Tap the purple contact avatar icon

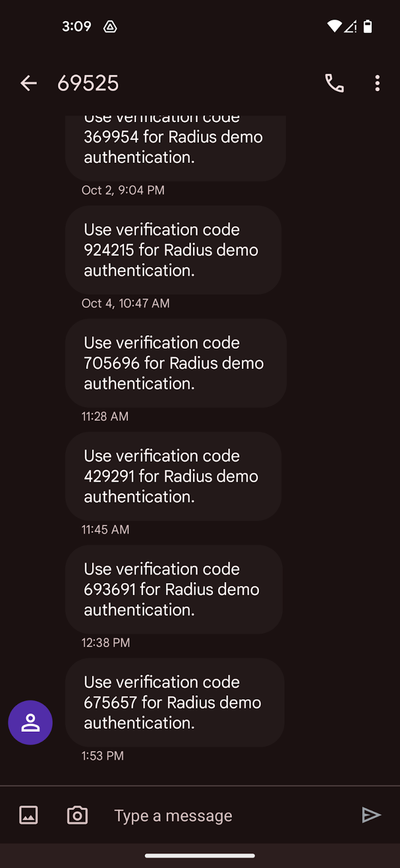(x=30, y=723)
